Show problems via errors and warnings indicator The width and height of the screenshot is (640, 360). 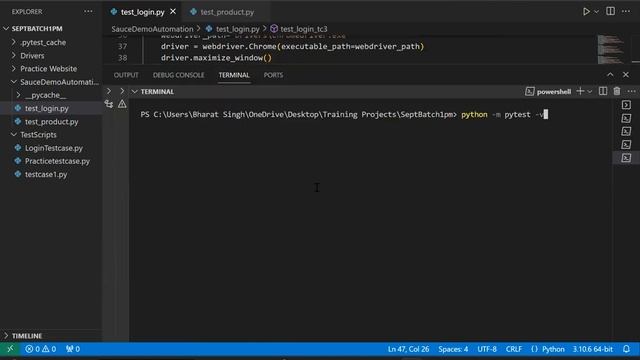click(x=40, y=349)
